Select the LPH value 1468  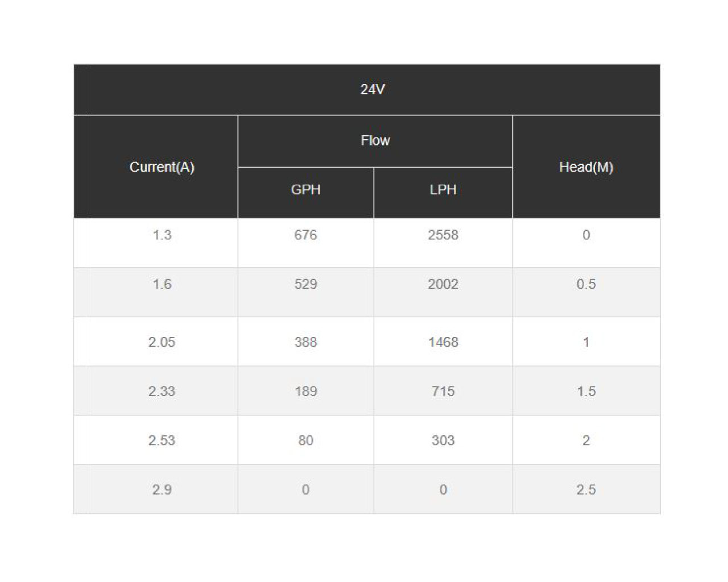[443, 342]
